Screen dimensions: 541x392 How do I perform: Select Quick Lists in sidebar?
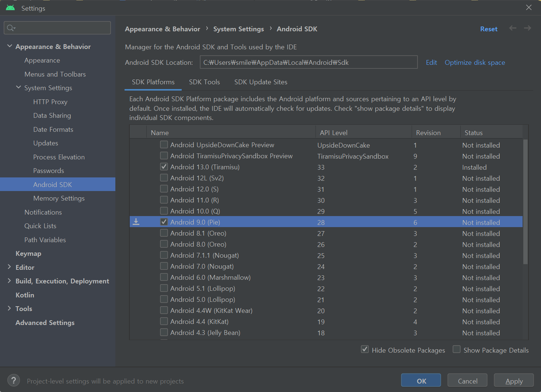tap(40, 226)
